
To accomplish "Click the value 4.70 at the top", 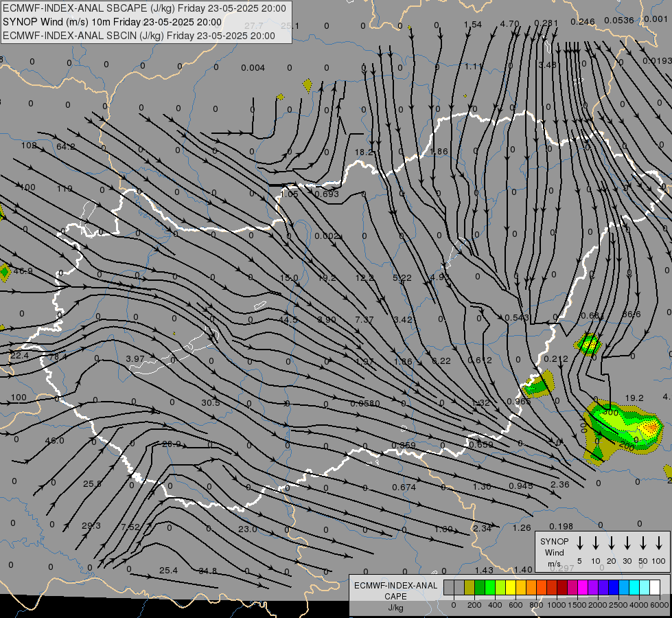I will [x=509, y=24].
